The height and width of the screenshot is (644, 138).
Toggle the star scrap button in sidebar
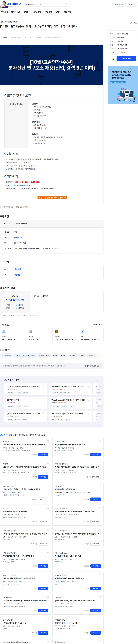pyautogui.click(x=113, y=58)
